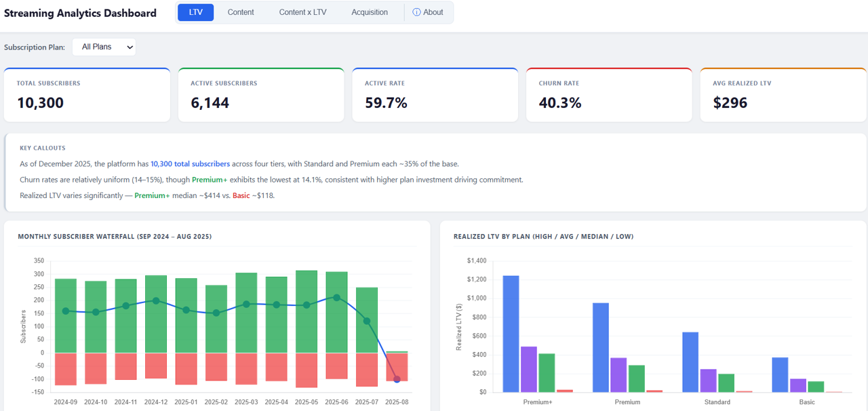Click the red Basic text in callouts
This screenshot has height=411, width=868.
click(241, 195)
